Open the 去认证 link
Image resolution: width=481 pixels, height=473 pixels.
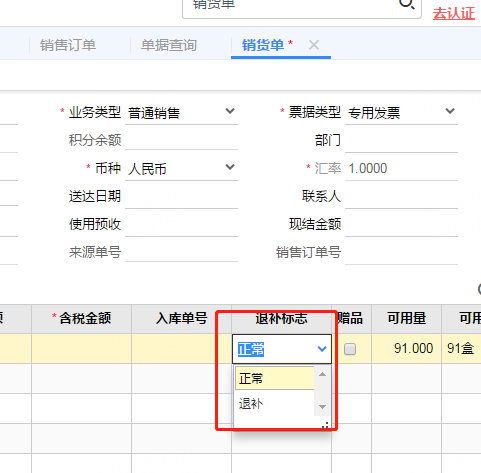tap(454, 14)
